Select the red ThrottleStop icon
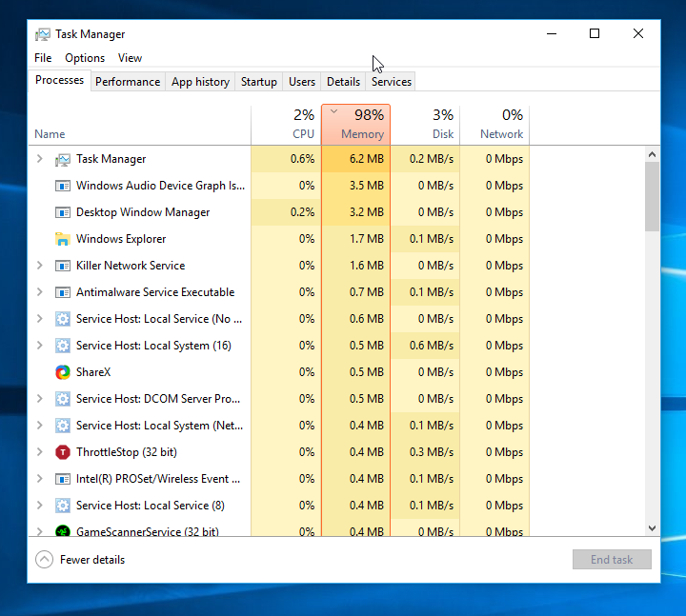Image resolution: width=686 pixels, height=616 pixels. (x=63, y=452)
